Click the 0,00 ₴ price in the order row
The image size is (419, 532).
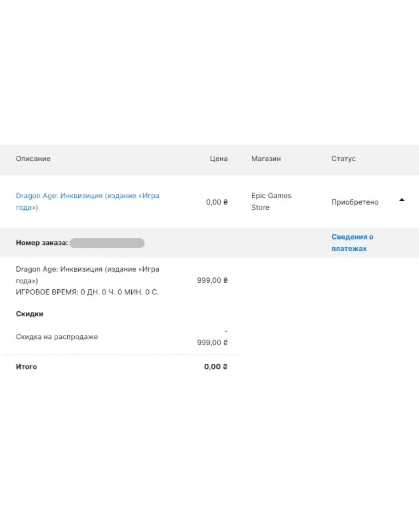click(217, 202)
